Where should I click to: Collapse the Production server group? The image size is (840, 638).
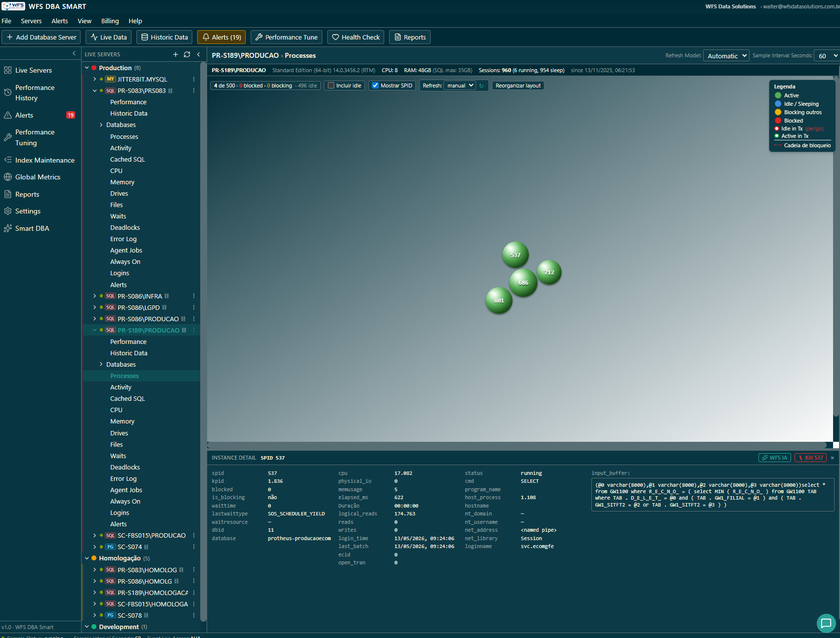pos(87,68)
